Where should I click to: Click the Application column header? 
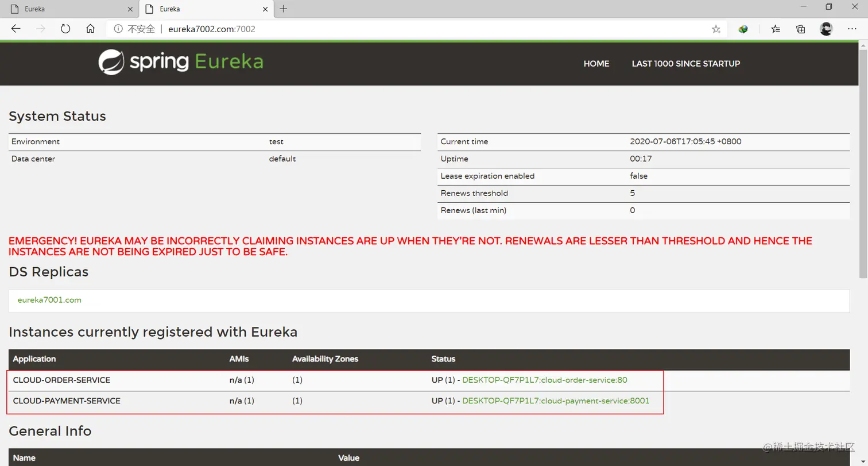[x=34, y=359]
